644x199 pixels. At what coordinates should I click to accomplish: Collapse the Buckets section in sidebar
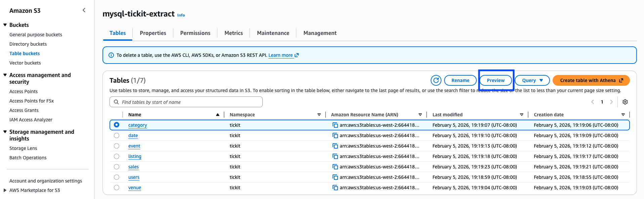pos(5,25)
